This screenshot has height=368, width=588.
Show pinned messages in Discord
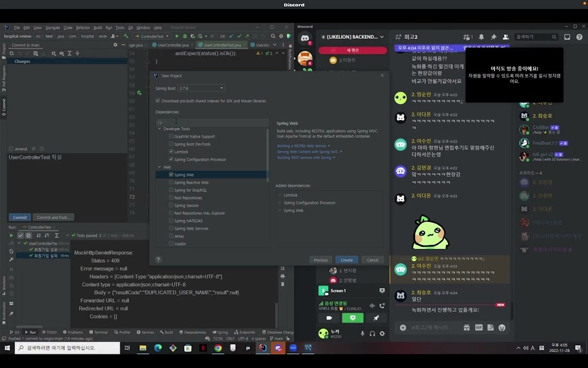493,37
